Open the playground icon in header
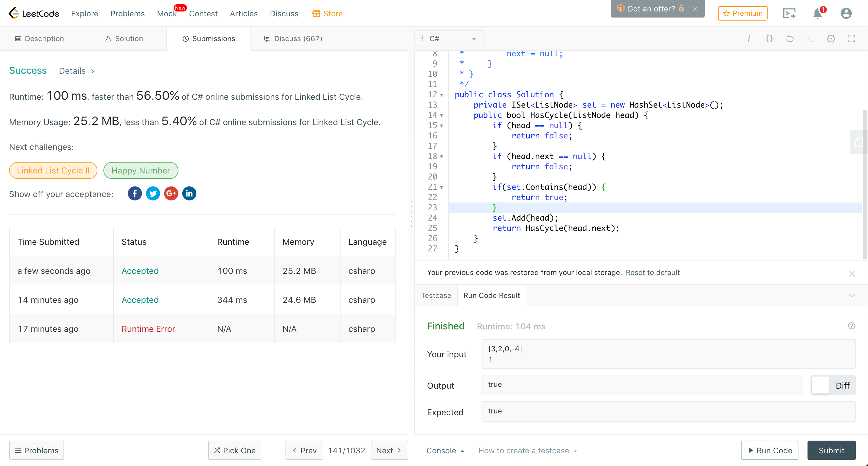This screenshot has height=466, width=868. coord(789,14)
